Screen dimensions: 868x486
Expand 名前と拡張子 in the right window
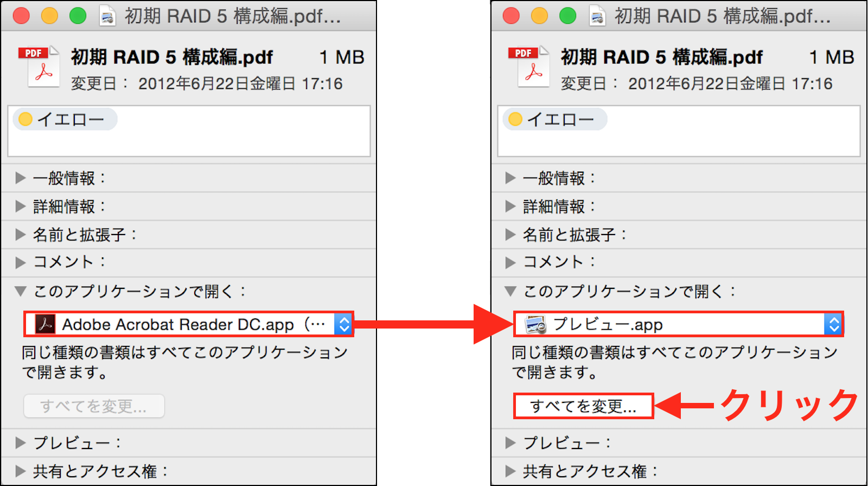click(x=510, y=235)
